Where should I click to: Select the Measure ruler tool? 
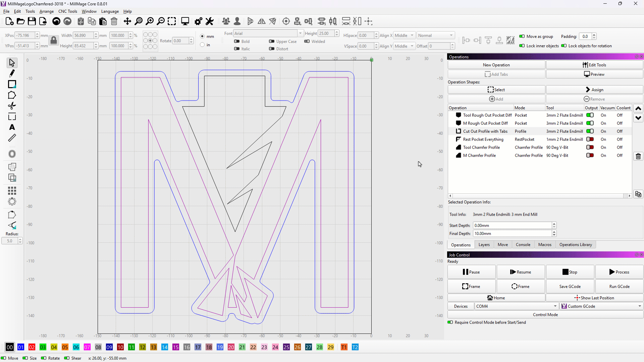[12, 138]
